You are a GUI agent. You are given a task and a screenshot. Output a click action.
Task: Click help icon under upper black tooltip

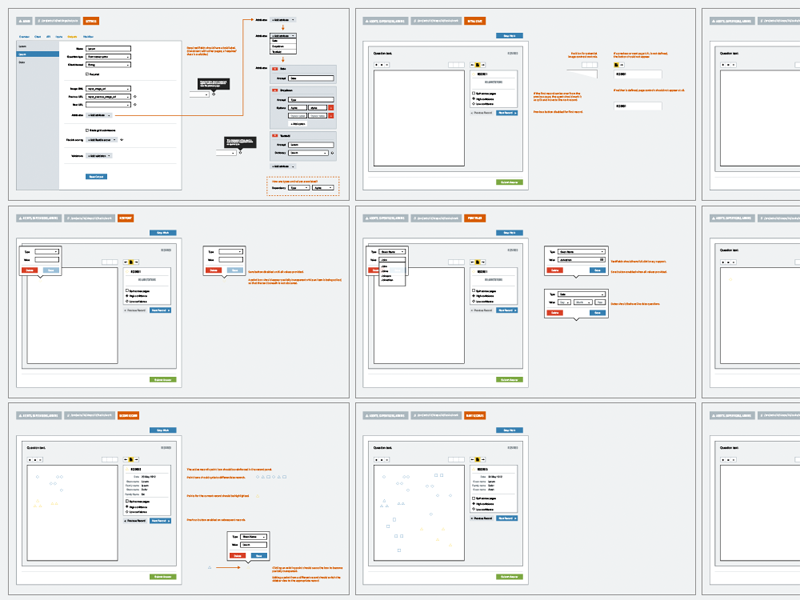(213, 94)
